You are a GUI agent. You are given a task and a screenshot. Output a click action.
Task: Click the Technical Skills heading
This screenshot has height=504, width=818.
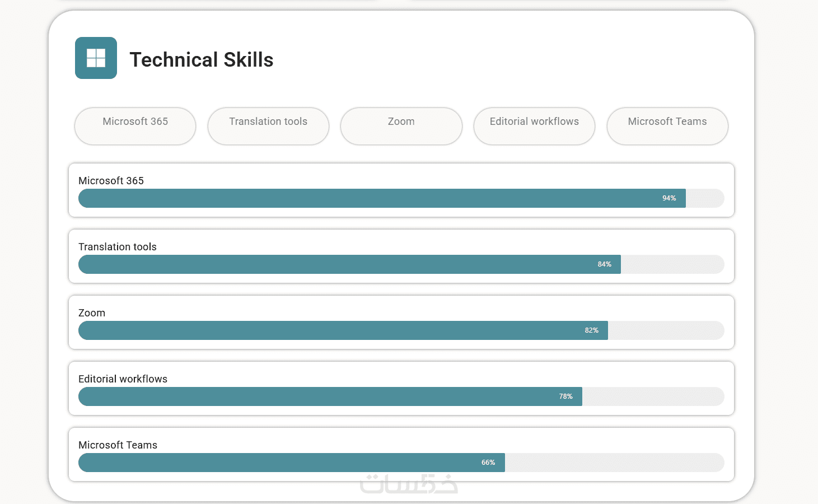pyautogui.click(x=202, y=59)
